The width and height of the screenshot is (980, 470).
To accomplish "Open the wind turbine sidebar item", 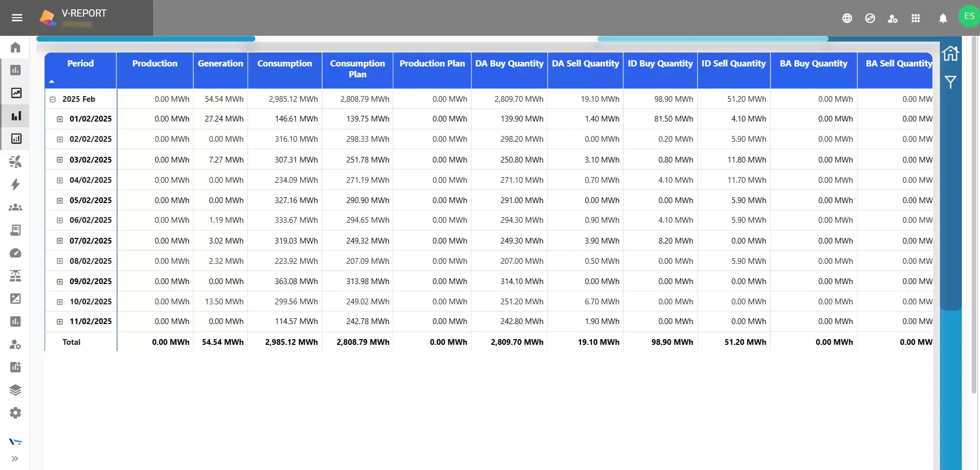I will click(16, 162).
